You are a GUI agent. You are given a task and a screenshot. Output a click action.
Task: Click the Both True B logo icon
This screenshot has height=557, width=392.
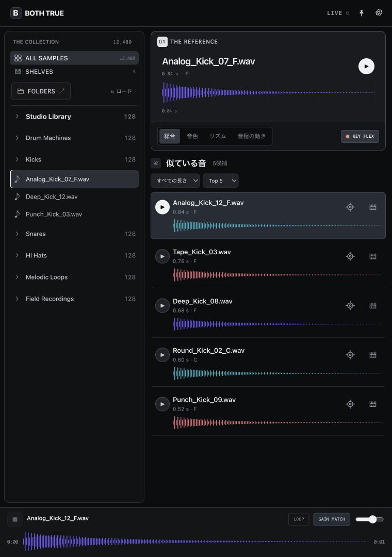coord(16,13)
